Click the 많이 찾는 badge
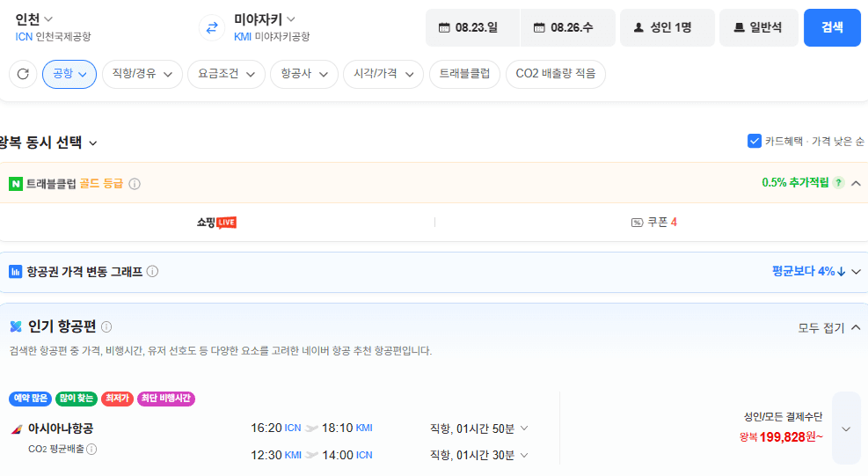 tap(77, 399)
